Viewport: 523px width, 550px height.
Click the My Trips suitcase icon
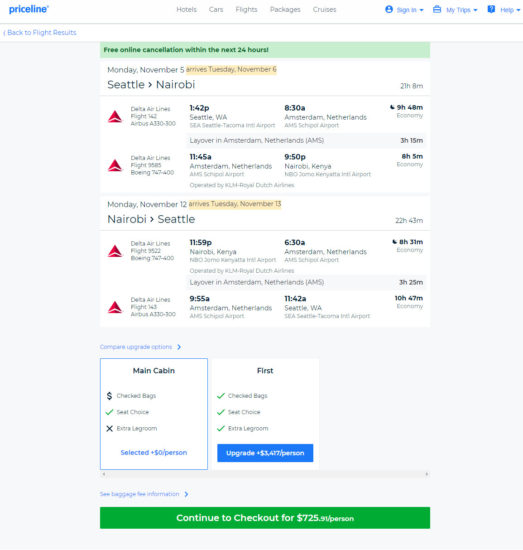[x=437, y=9]
